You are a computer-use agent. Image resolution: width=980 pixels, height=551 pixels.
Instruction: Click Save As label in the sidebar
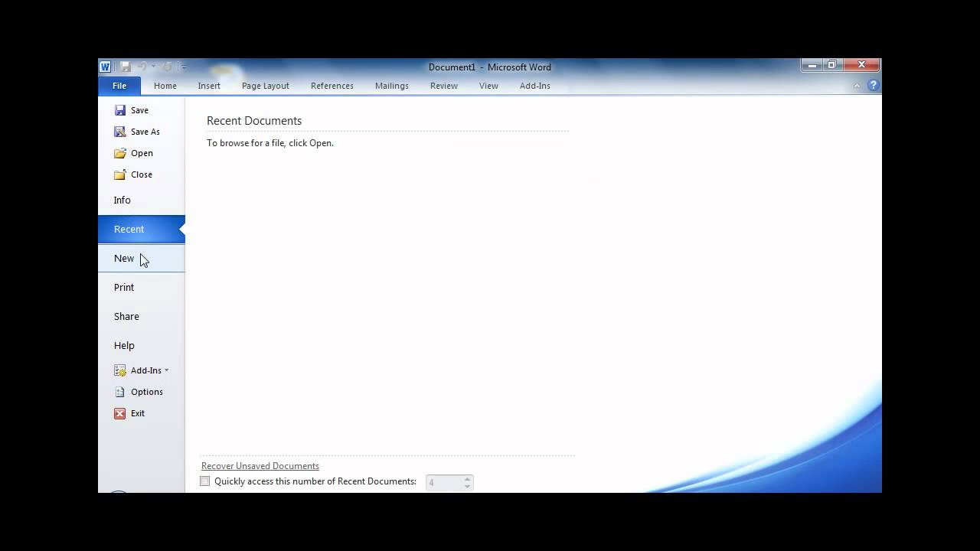[145, 132]
